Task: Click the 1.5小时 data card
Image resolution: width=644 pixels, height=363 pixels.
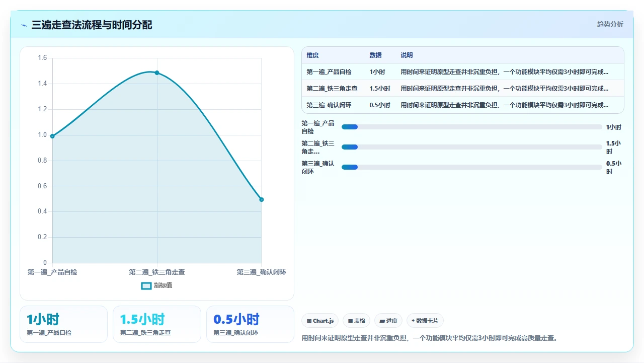Action: pos(157,324)
